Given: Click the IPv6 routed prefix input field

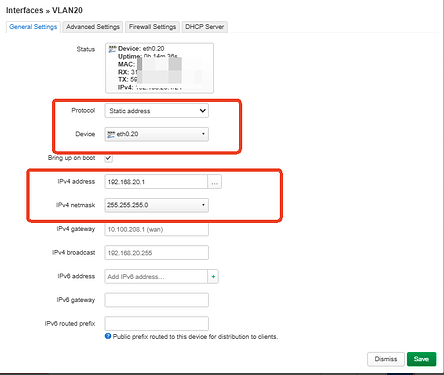Looking at the screenshot, I should click(157, 324).
